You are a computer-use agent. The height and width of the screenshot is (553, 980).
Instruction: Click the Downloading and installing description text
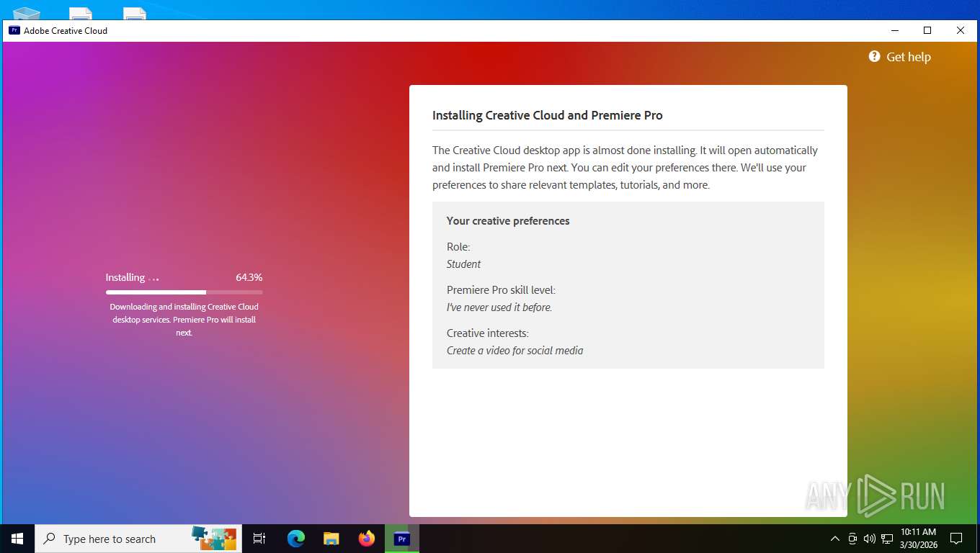pos(184,320)
